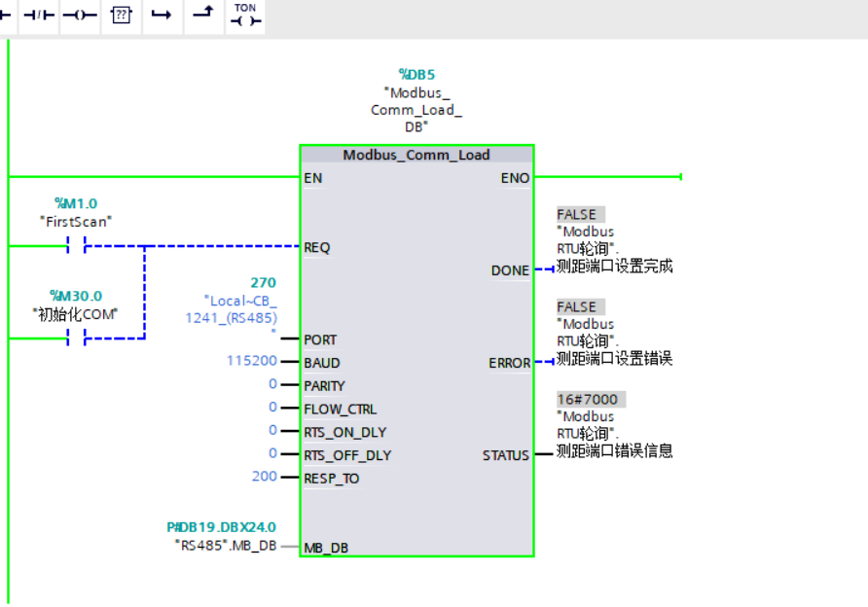This screenshot has height=607, width=868.
Task: Click the close branch toolbar icon
Action: (x=202, y=17)
